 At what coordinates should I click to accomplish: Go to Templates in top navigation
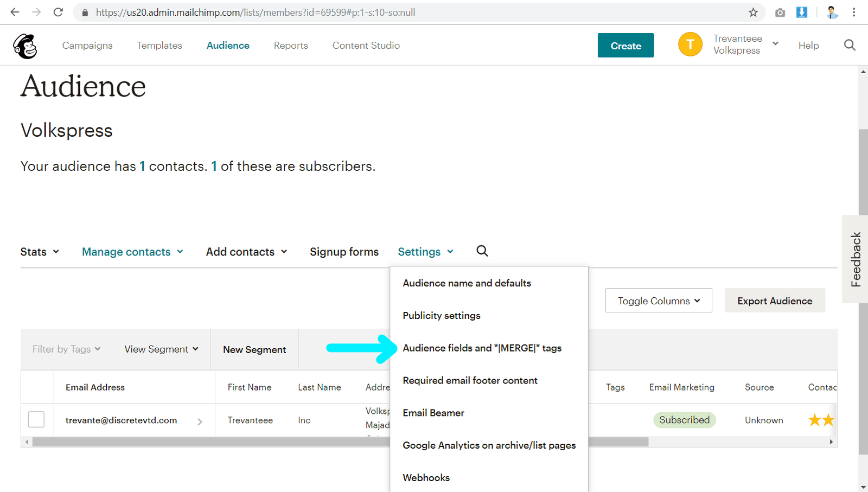click(x=159, y=46)
